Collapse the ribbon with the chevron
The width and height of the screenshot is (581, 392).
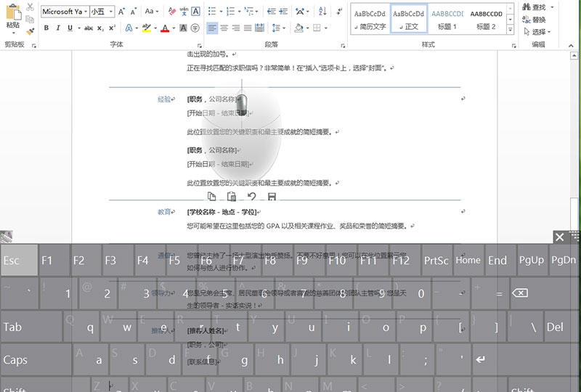(x=571, y=46)
